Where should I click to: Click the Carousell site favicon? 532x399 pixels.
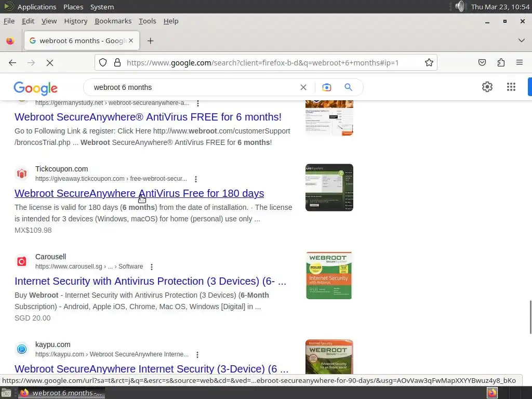point(22,262)
